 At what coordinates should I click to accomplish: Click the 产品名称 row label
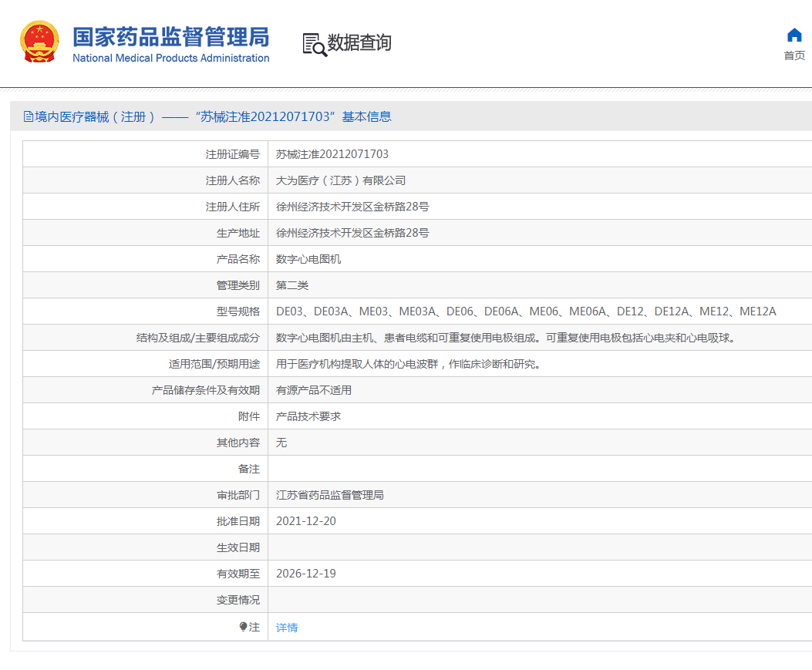point(238,259)
